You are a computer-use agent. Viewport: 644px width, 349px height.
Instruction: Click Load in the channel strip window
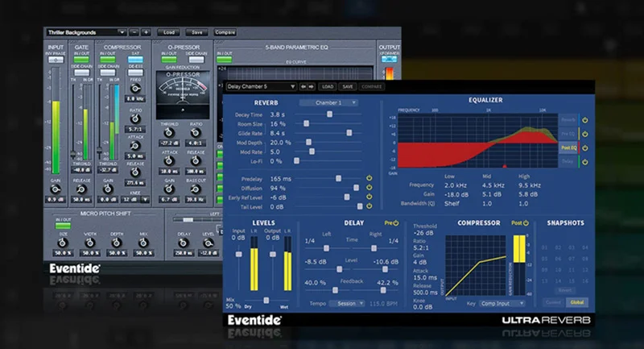(x=169, y=32)
